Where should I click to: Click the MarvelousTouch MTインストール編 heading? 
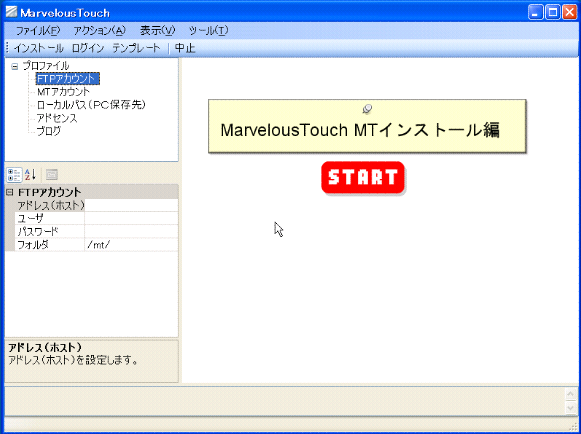tap(360, 130)
